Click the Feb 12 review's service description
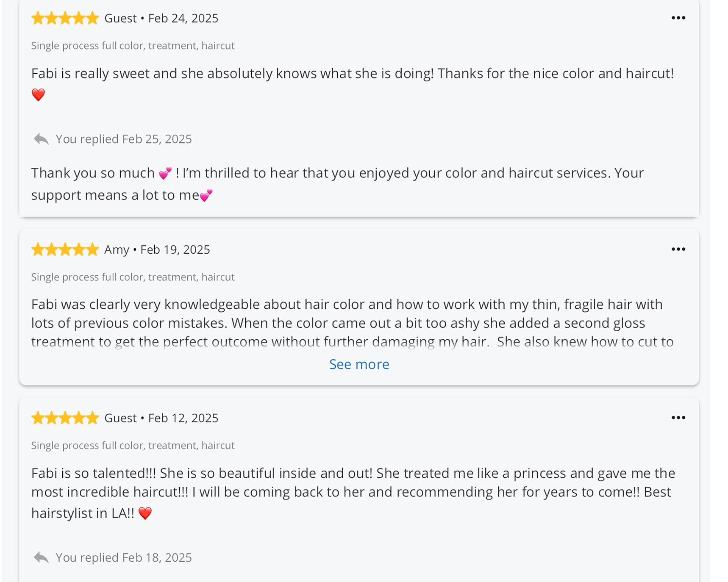The height and width of the screenshot is (582, 728). point(133,446)
